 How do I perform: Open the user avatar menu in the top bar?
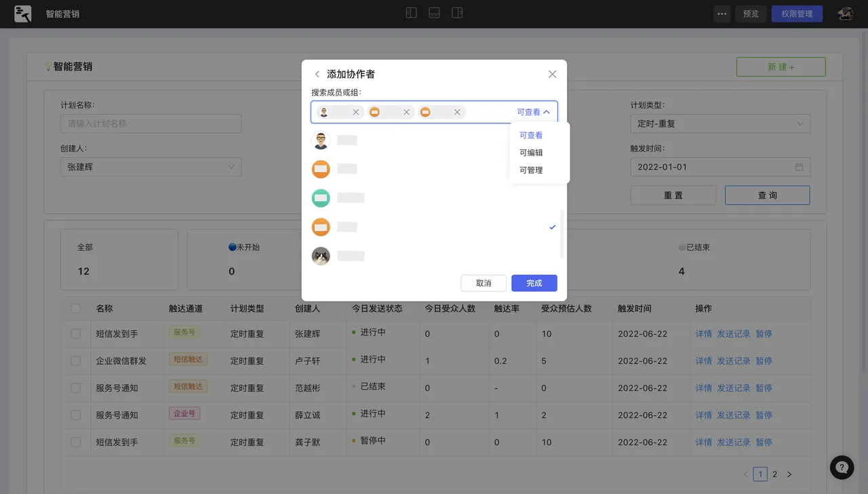click(845, 14)
